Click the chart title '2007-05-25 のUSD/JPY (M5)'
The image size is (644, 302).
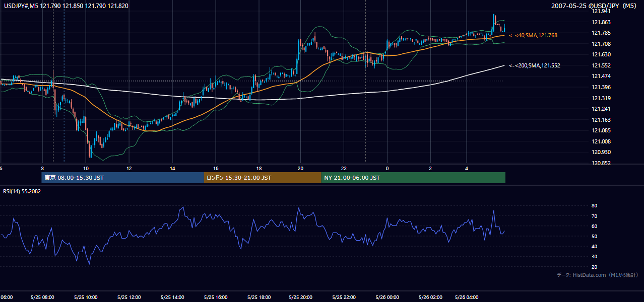tap(595, 6)
